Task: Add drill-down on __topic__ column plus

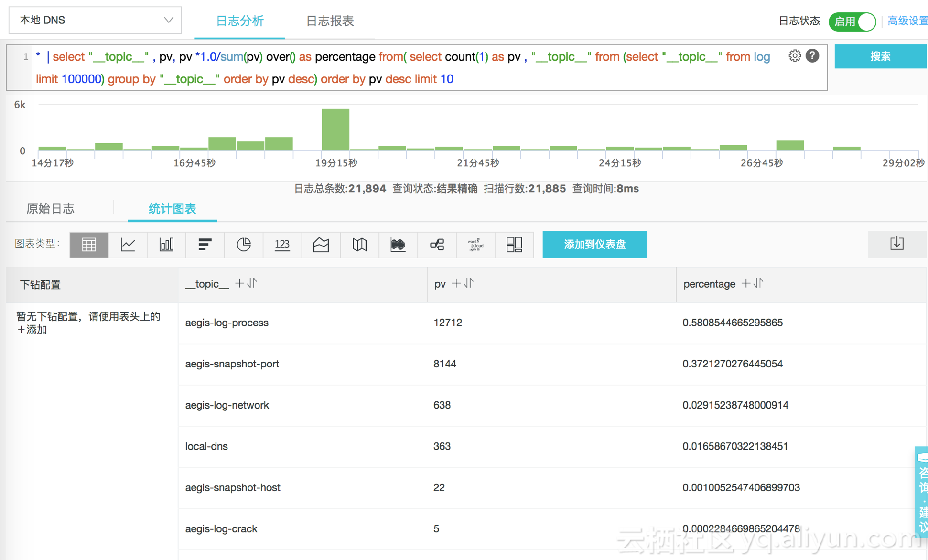Action: [x=239, y=283]
